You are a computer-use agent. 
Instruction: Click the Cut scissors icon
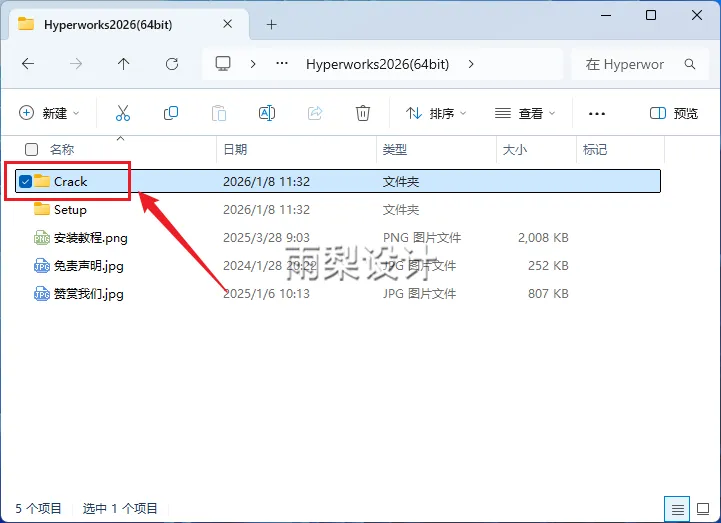coord(123,113)
